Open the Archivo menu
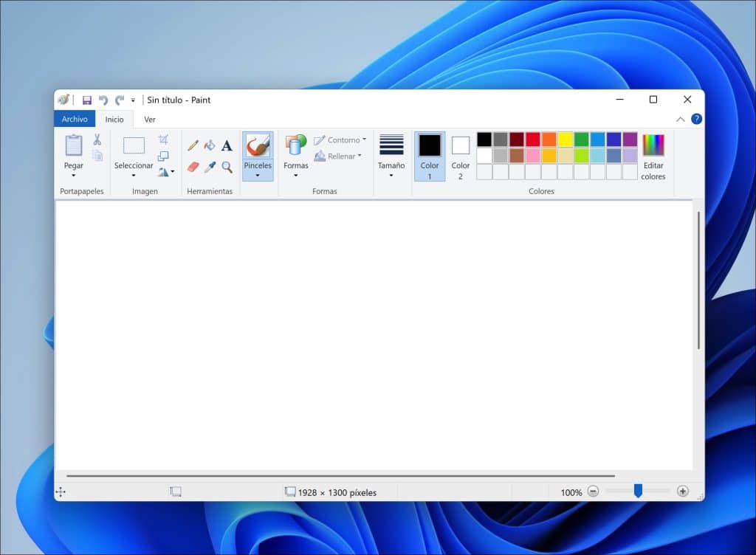This screenshot has width=756, height=555. [x=74, y=119]
